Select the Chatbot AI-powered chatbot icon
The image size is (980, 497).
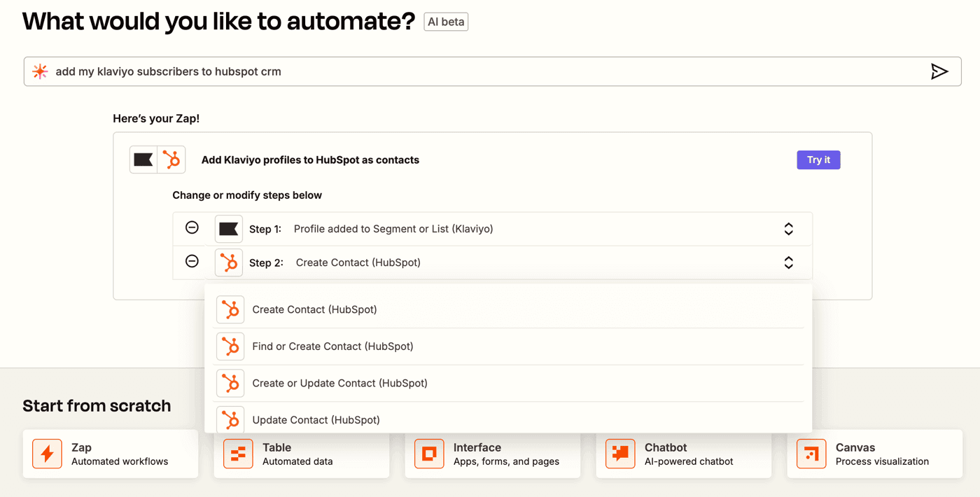[x=619, y=454]
